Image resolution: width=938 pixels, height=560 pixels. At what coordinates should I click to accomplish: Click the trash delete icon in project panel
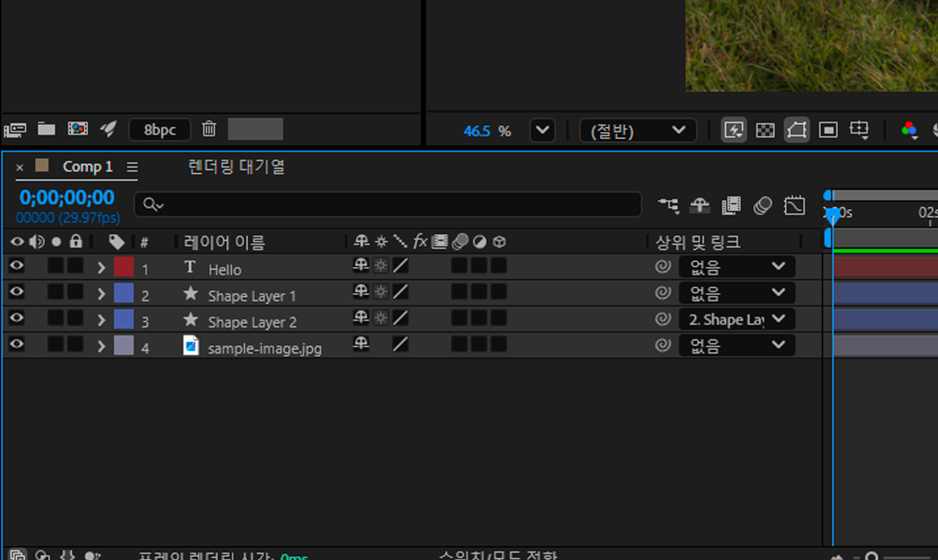pyautogui.click(x=209, y=129)
